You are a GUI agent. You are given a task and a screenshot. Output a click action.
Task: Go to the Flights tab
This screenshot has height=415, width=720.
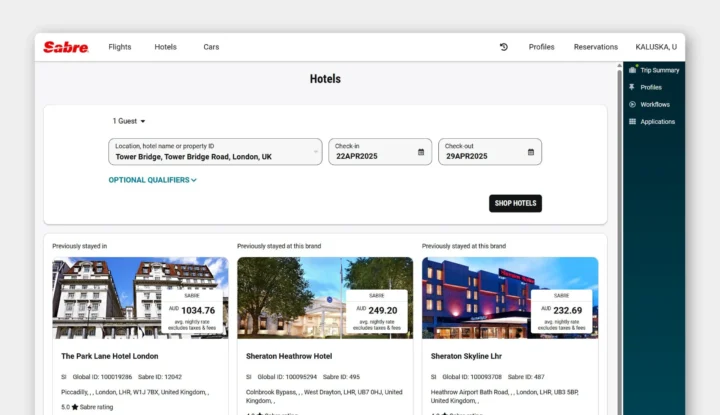coord(120,47)
